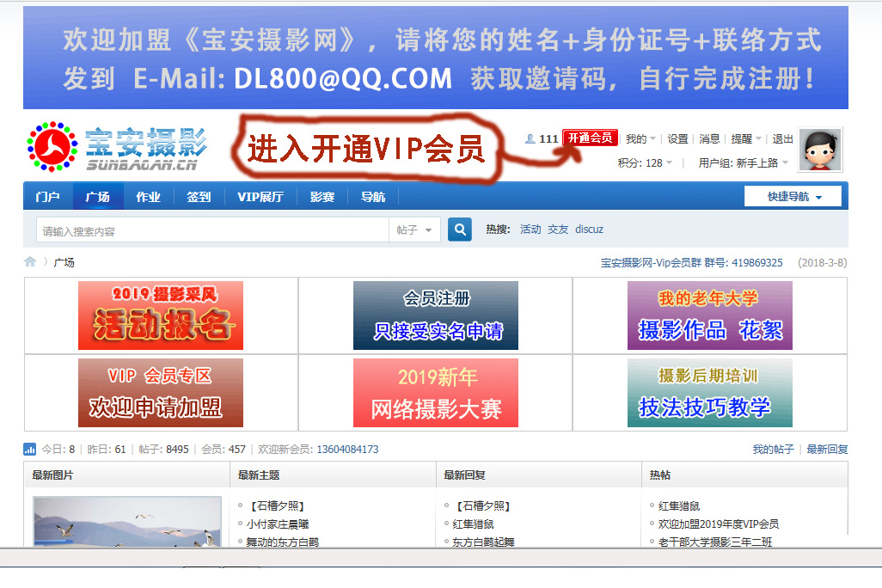This screenshot has height=588, width=882.
Task: Expand the 提醒 notifications dropdown
Action: point(746,138)
